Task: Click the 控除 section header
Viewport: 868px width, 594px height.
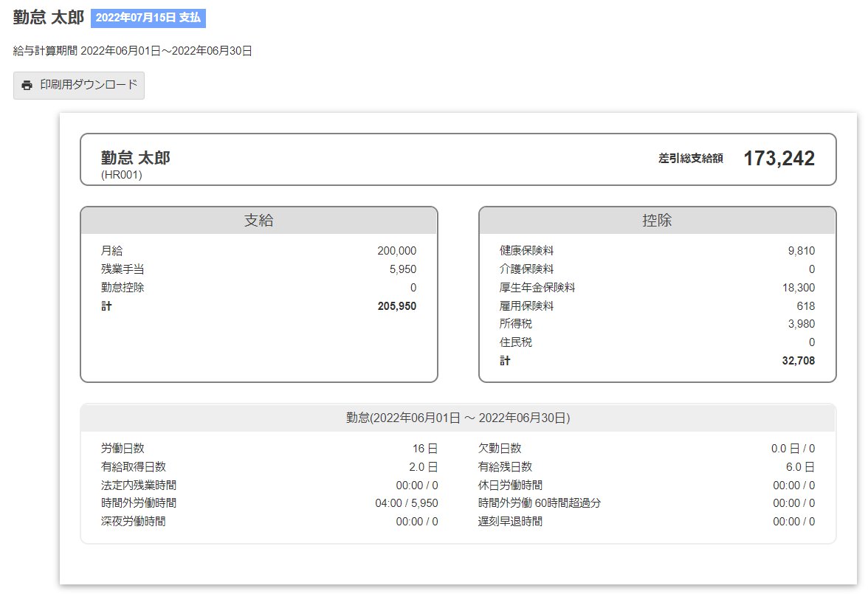Action: point(657,221)
